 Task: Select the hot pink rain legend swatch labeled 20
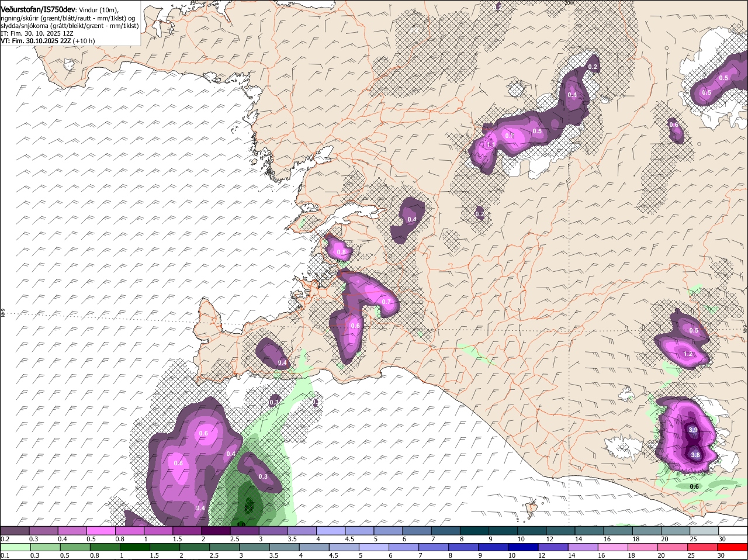[673, 547]
